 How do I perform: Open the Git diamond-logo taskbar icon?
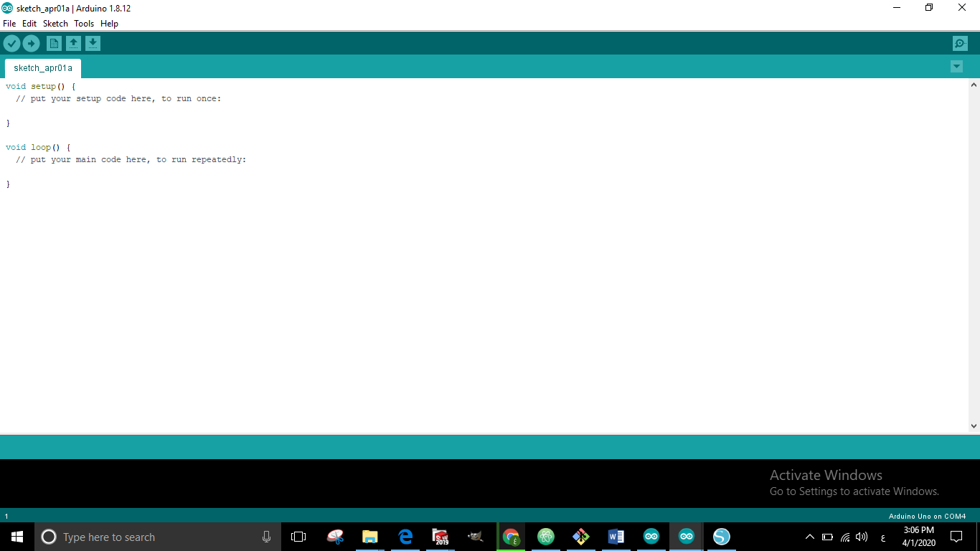581,537
